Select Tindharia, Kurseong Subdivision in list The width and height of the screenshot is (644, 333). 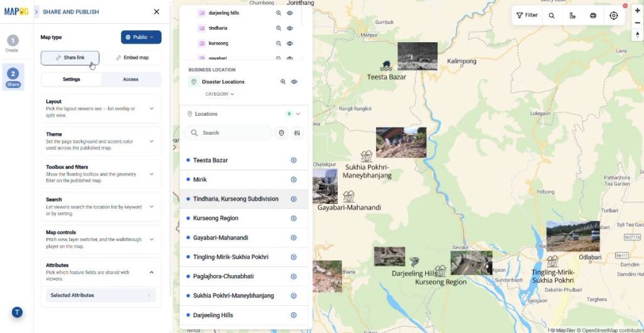point(244,199)
